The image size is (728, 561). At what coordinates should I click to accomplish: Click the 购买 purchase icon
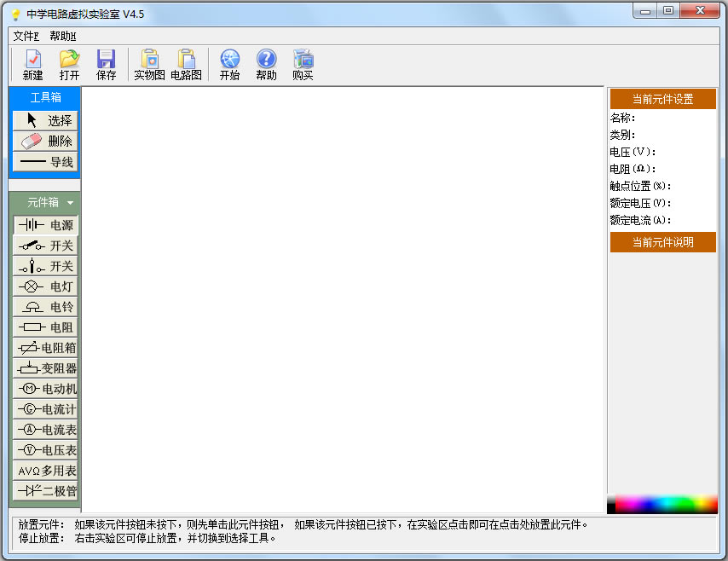[303, 65]
